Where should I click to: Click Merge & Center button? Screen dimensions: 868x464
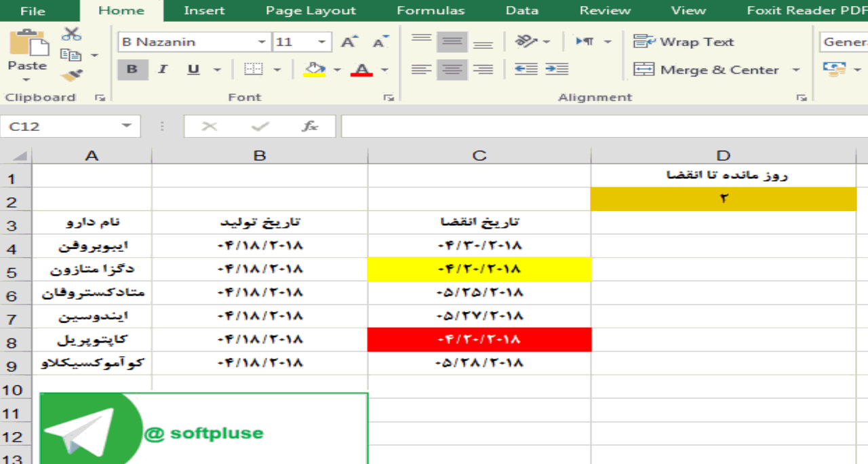(706, 70)
